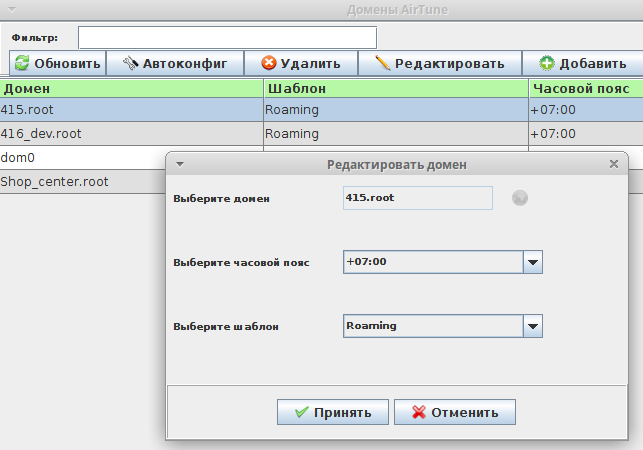Screen dimensions: 643x450
Task: Open the Домены AirTune window menu arrow
Action: [x=12, y=10]
